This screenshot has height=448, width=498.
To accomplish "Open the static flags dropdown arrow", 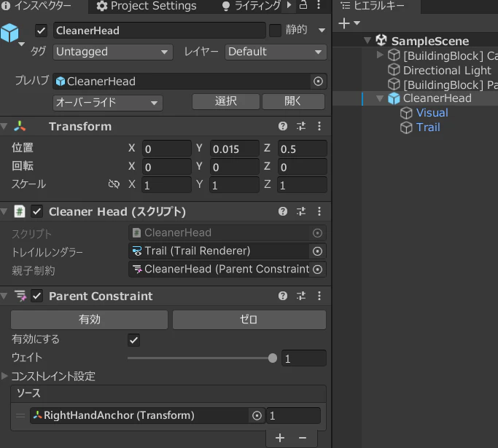I will click(322, 31).
